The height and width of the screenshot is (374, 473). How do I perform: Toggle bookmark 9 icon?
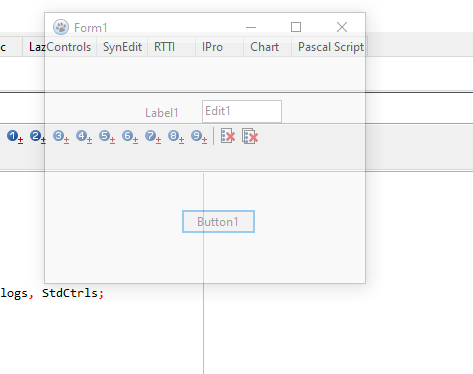coord(199,137)
